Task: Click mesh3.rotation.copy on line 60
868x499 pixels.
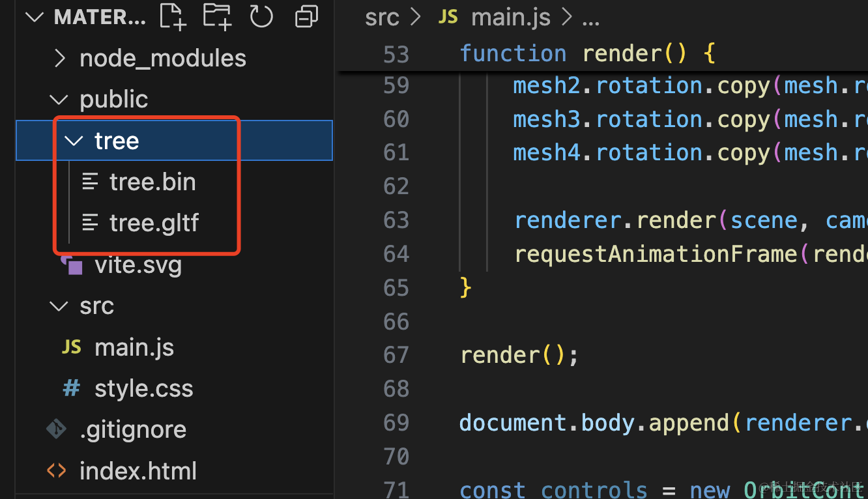Action: [641, 120]
